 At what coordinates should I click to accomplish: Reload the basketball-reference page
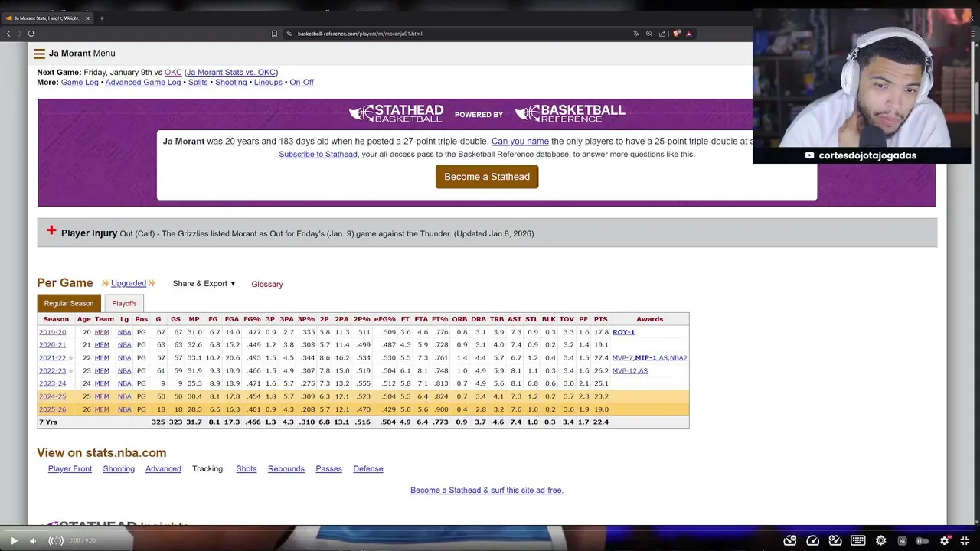(31, 34)
